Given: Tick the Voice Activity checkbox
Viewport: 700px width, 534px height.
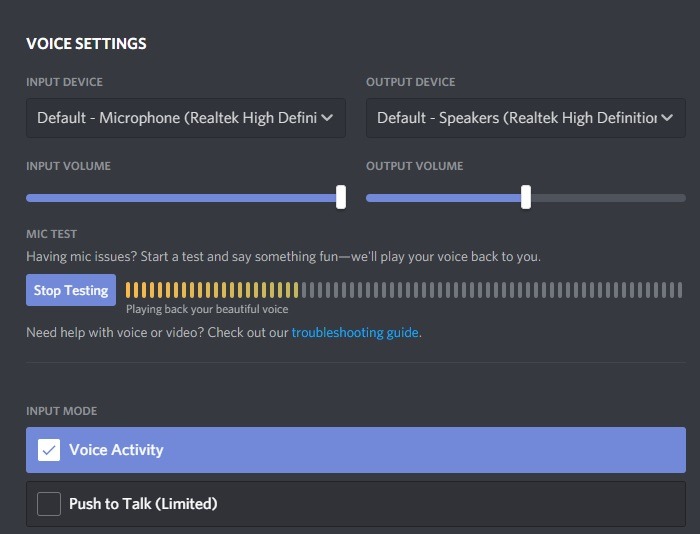Looking at the screenshot, I should click(x=49, y=450).
